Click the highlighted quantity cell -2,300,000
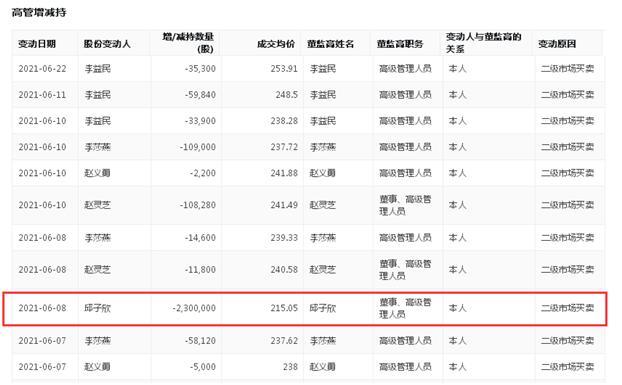The image size is (622, 385). 194,308
